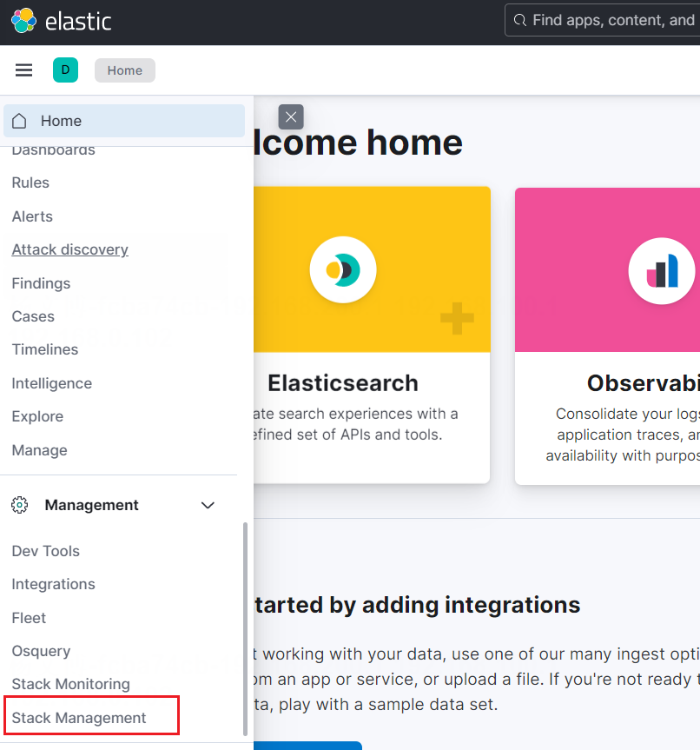Viewport: 700px width, 750px height.
Task: Click the Elasticsearch solution logo icon
Action: click(342, 270)
